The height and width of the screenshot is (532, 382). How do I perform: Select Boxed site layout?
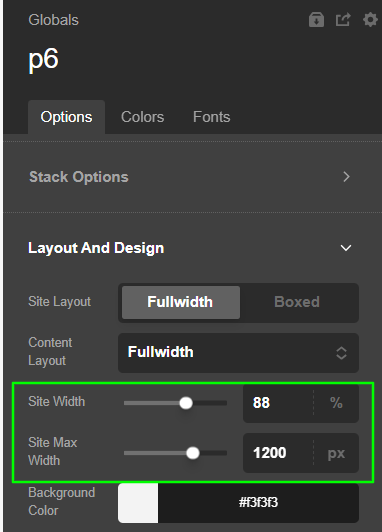coord(297,302)
